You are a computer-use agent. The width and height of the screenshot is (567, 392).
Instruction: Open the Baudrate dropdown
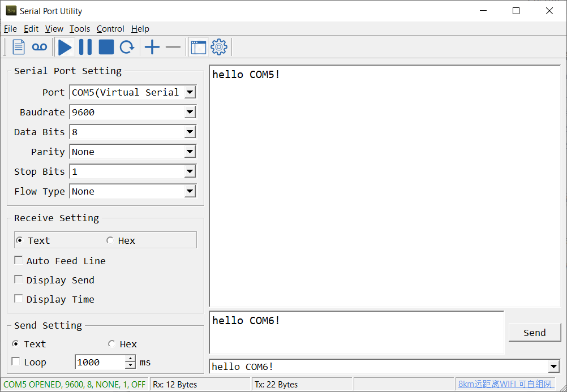pos(190,112)
